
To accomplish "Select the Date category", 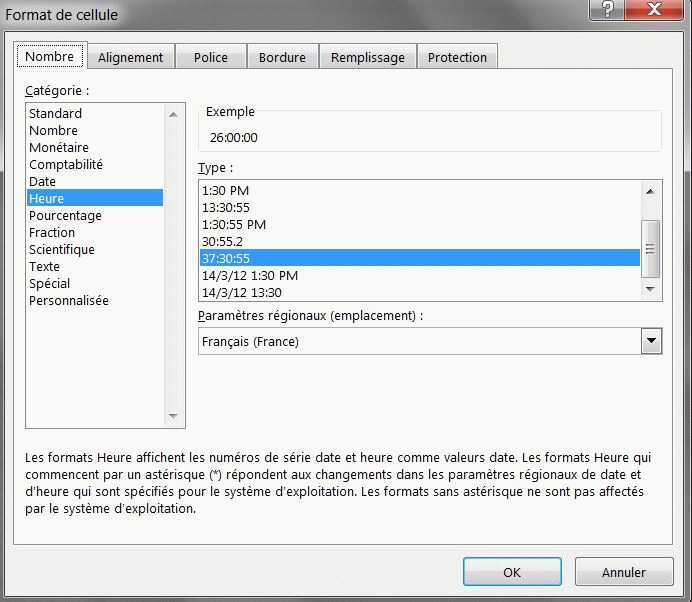I will click(x=94, y=181).
